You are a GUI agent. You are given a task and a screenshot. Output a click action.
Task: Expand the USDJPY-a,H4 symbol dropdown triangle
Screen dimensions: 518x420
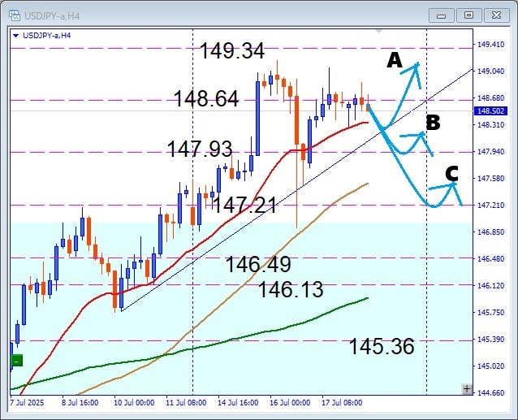click(16, 36)
